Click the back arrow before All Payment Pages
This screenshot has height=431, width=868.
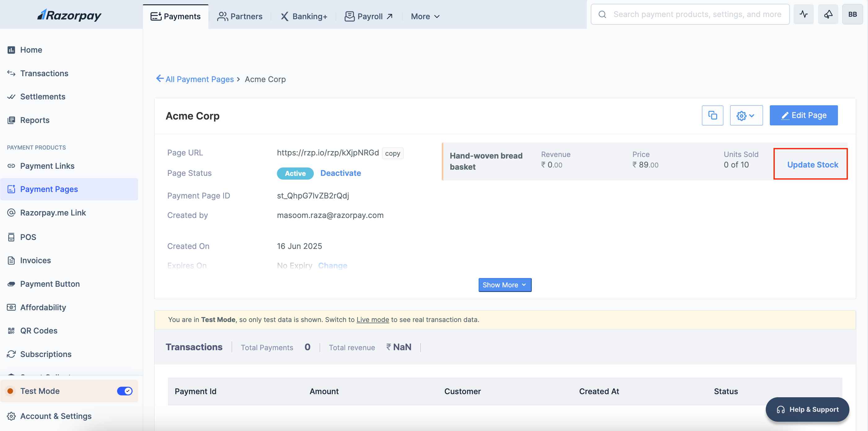click(160, 78)
